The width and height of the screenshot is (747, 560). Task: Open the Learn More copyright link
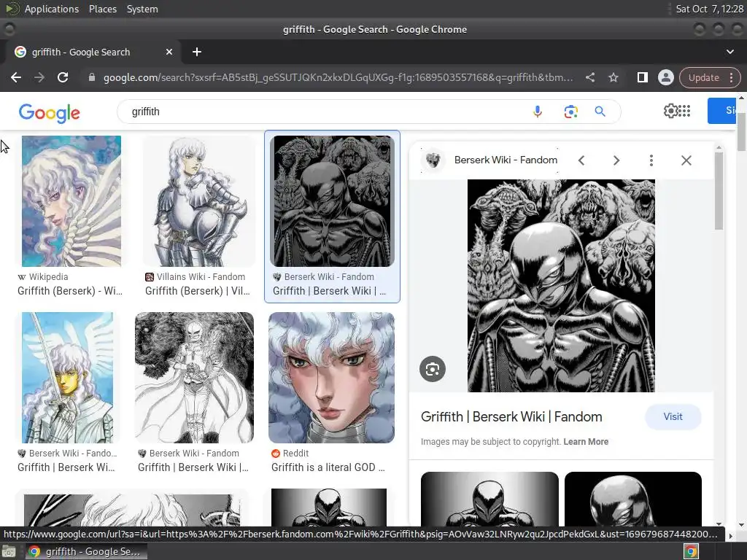coord(586,442)
